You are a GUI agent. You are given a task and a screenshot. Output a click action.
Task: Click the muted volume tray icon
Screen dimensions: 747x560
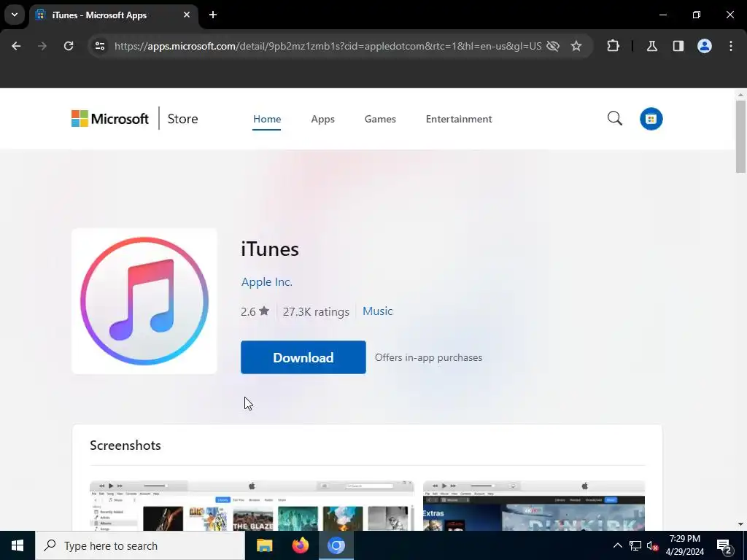tap(653, 545)
